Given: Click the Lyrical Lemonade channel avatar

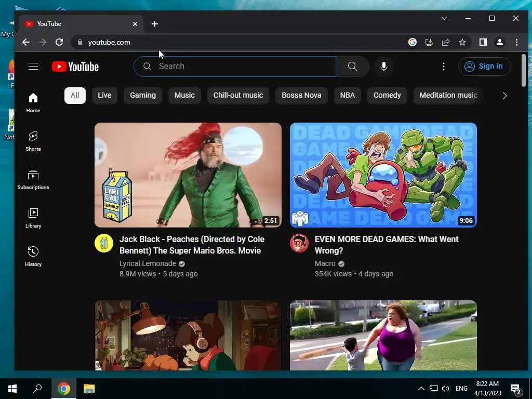Looking at the screenshot, I should 104,243.
